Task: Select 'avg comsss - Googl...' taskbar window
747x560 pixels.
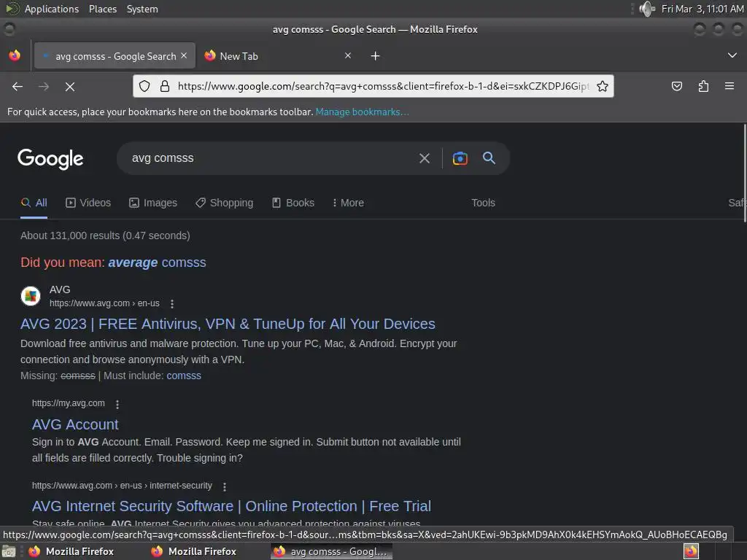Action: (332, 551)
